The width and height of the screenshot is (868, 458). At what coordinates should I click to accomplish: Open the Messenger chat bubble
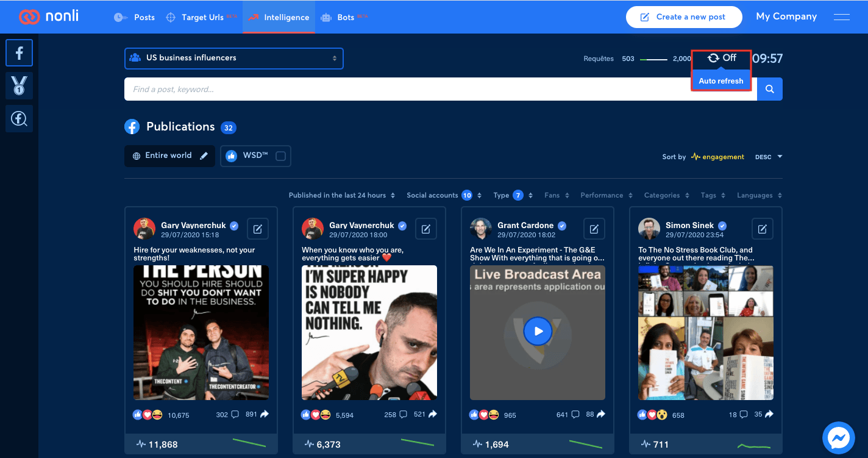pyautogui.click(x=839, y=438)
